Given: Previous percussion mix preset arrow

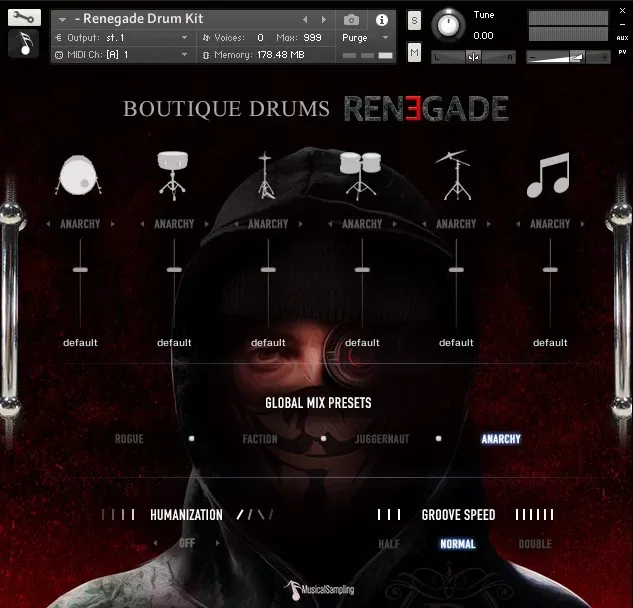Looking at the screenshot, I should tap(518, 224).
